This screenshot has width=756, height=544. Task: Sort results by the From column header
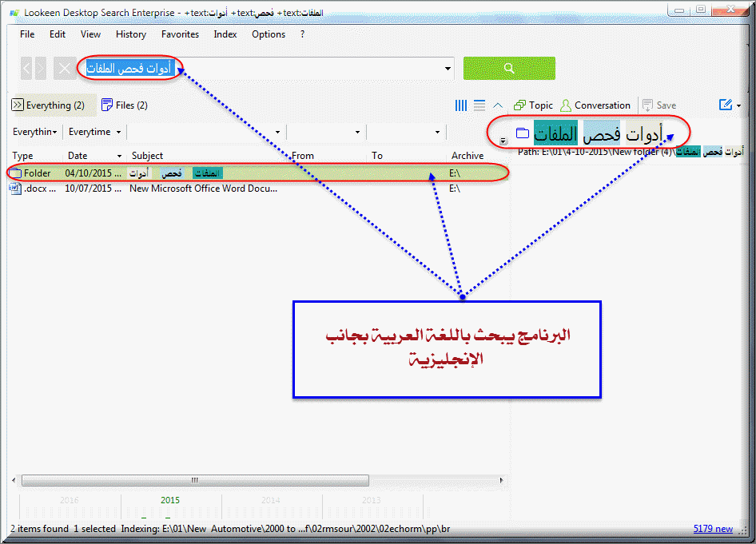(x=303, y=156)
